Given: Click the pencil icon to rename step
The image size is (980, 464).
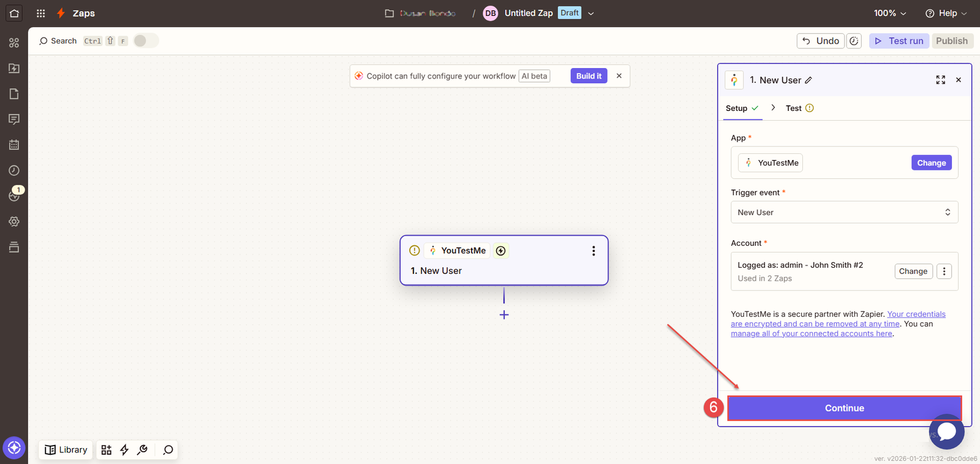Looking at the screenshot, I should (x=809, y=80).
